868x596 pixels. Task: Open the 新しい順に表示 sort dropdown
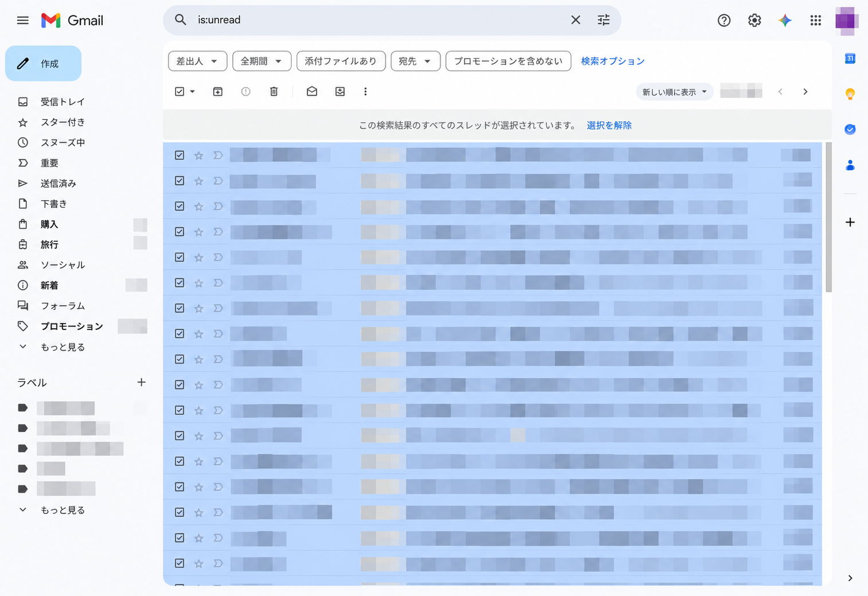[x=675, y=92]
